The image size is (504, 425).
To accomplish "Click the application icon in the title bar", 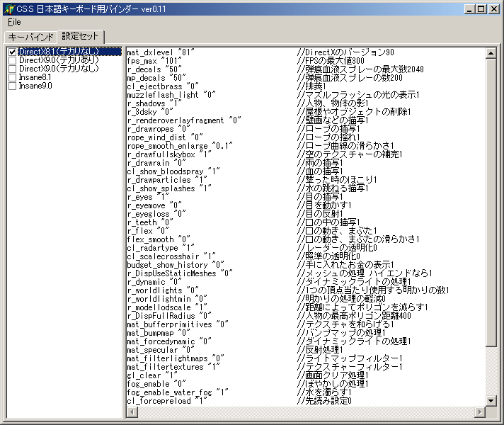I will coord(8,8).
